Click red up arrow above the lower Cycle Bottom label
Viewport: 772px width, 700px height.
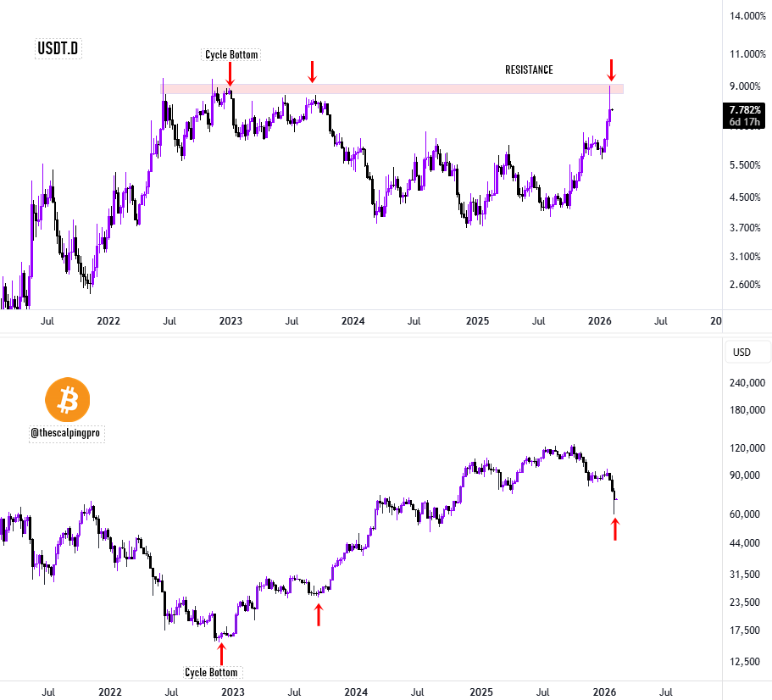[x=221, y=653]
